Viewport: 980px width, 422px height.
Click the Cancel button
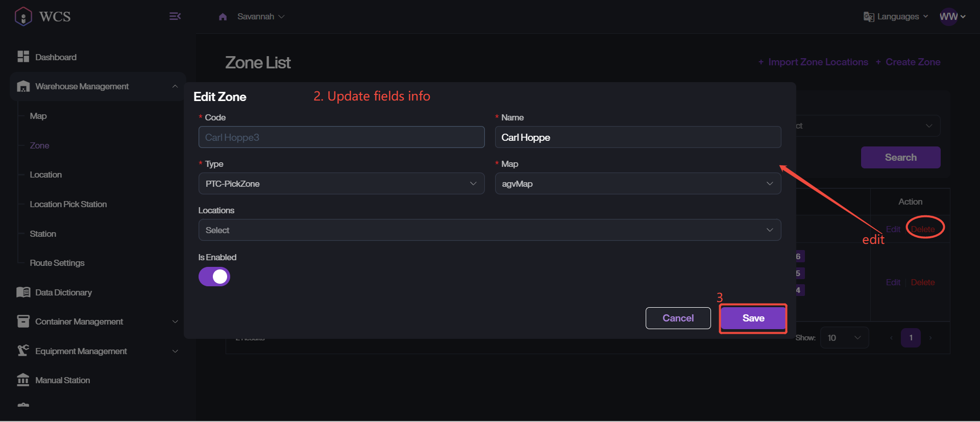pos(678,318)
